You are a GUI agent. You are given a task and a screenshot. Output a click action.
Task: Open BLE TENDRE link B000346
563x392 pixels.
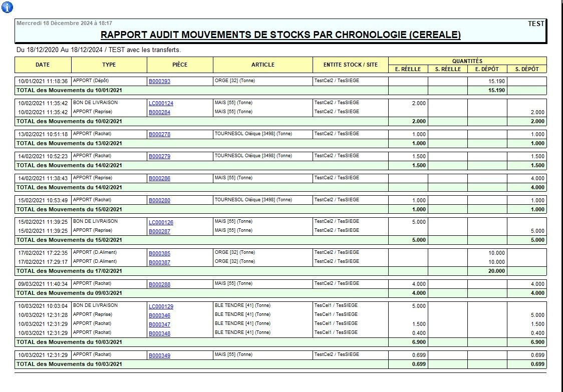[159, 315]
